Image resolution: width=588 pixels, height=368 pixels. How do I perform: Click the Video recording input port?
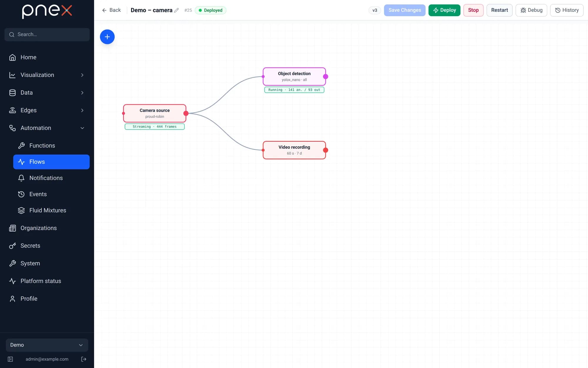coord(263,150)
